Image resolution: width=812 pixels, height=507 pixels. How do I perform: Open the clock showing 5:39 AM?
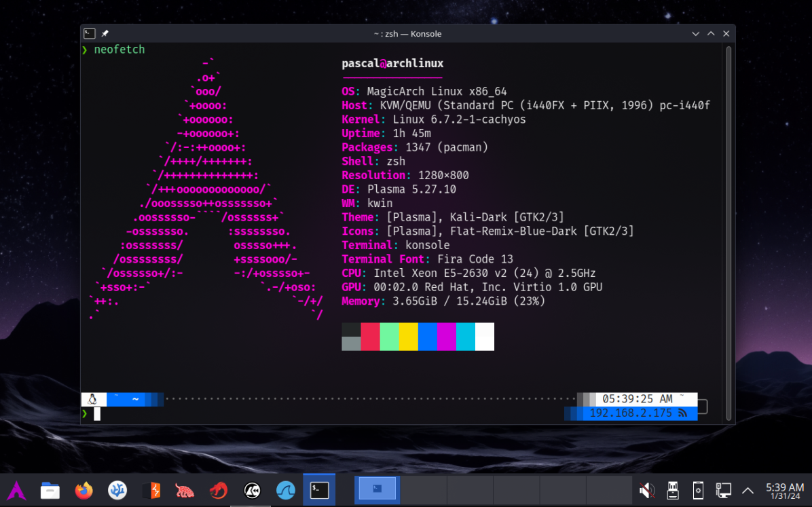click(x=785, y=491)
